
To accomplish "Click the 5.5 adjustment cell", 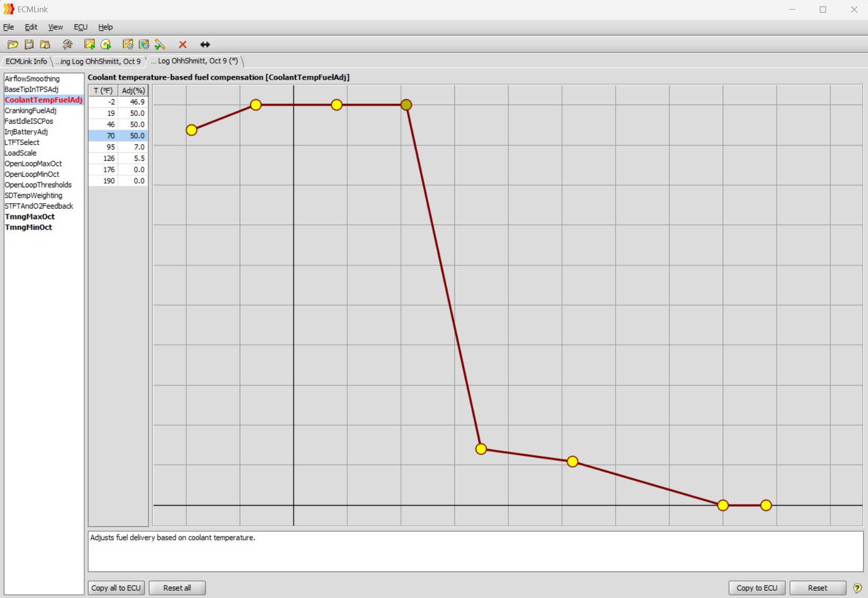I will pyautogui.click(x=133, y=158).
